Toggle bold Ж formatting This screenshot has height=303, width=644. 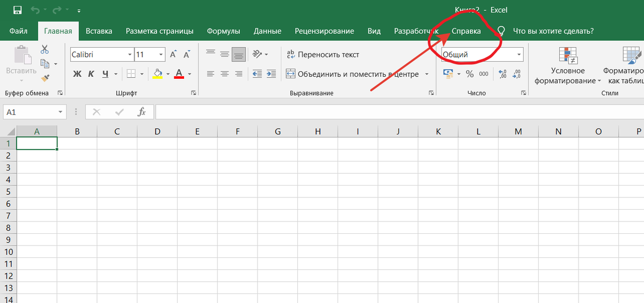pyautogui.click(x=77, y=73)
